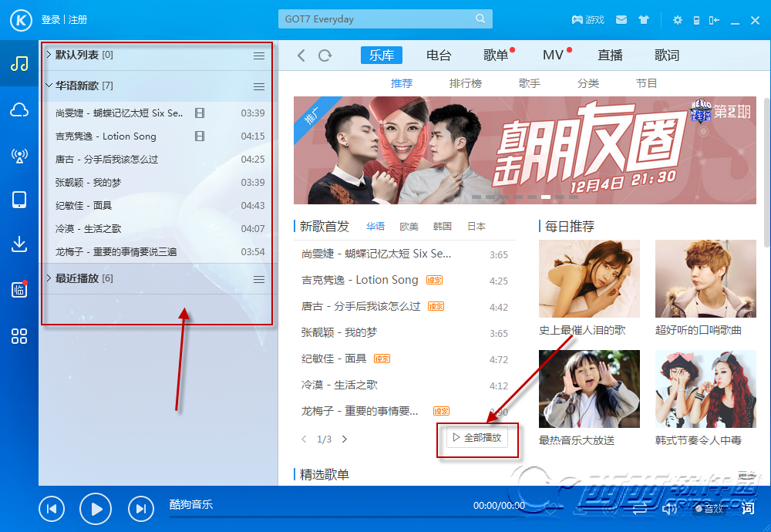The image size is (771, 532).
Task: Select the 推荐 sub-tab
Action: (x=401, y=83)
